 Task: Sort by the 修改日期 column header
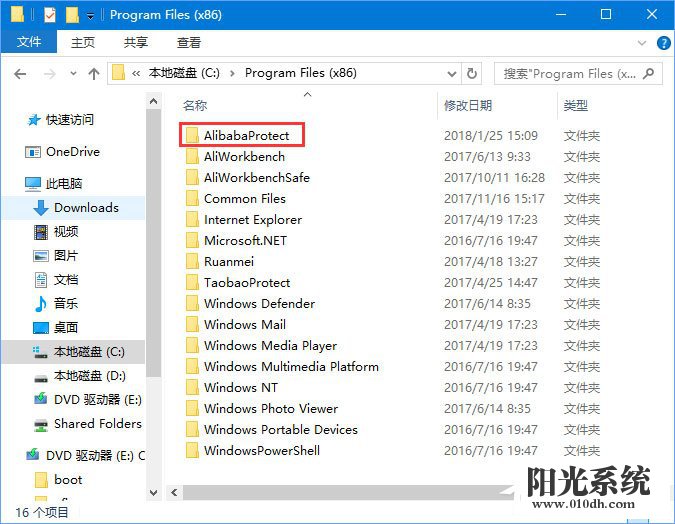[468, 105]
